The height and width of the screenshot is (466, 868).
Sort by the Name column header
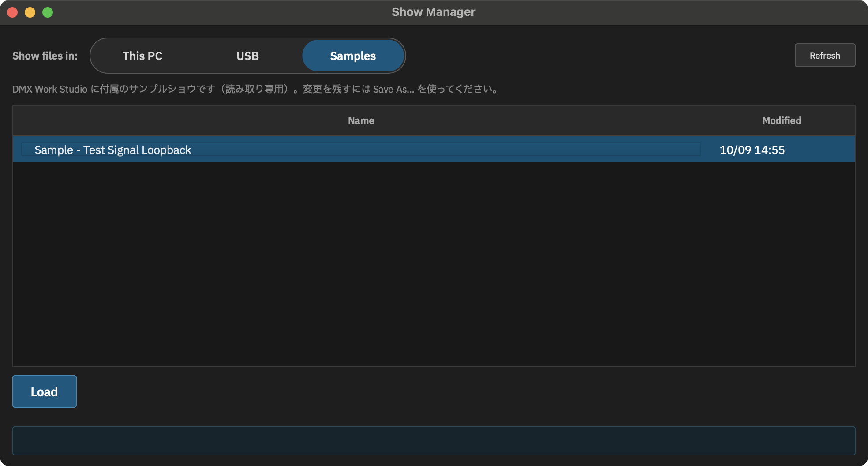361,120
